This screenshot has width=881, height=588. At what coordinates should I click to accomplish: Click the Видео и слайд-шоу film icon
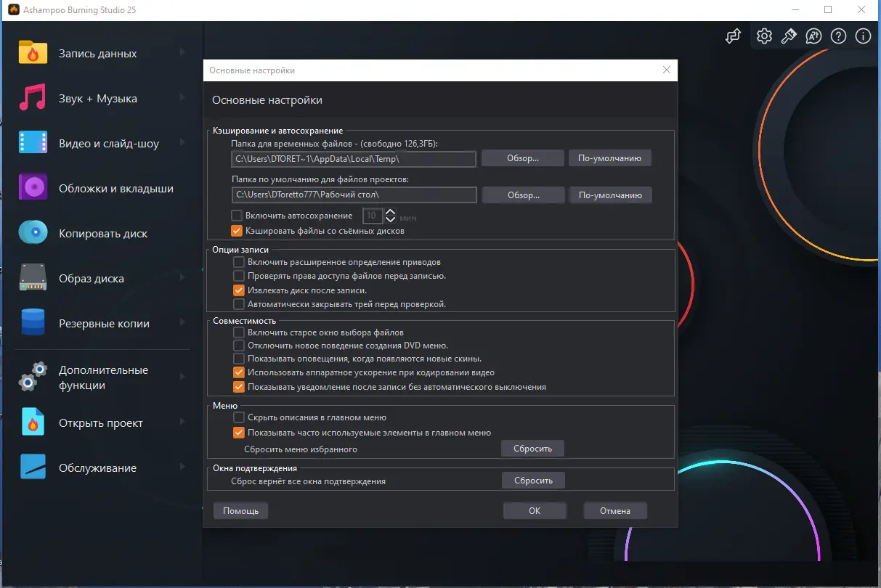point(33,143)
